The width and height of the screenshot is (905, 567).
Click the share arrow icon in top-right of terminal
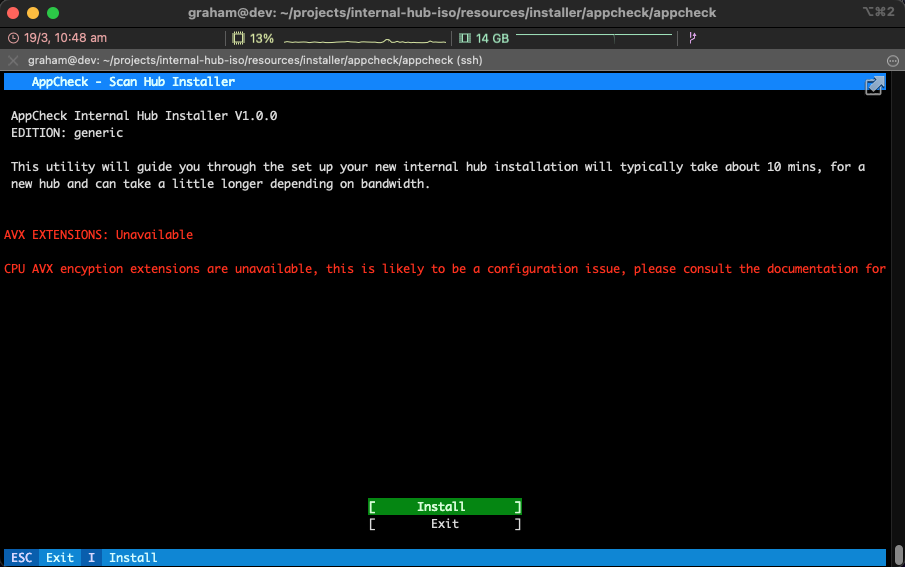875,86
